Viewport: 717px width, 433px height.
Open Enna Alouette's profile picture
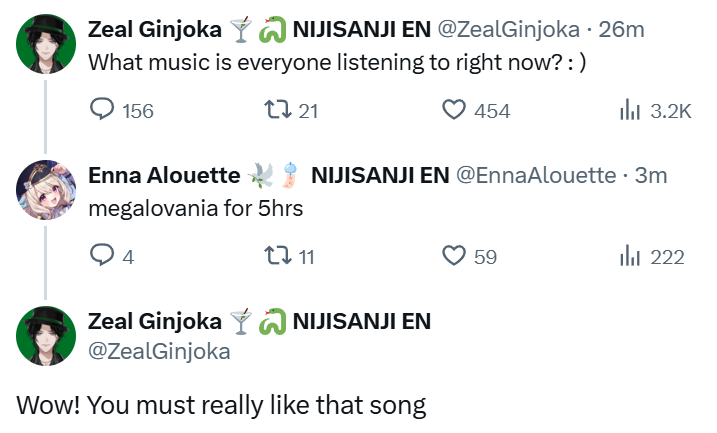[45, 190]
